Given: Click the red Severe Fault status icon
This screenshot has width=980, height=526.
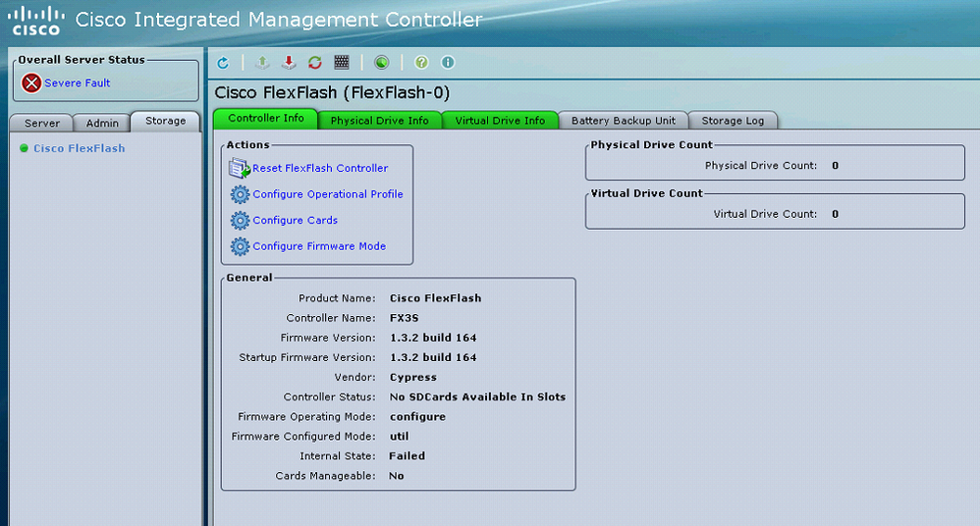Looking at the screenshot, I should click(31, 83).
